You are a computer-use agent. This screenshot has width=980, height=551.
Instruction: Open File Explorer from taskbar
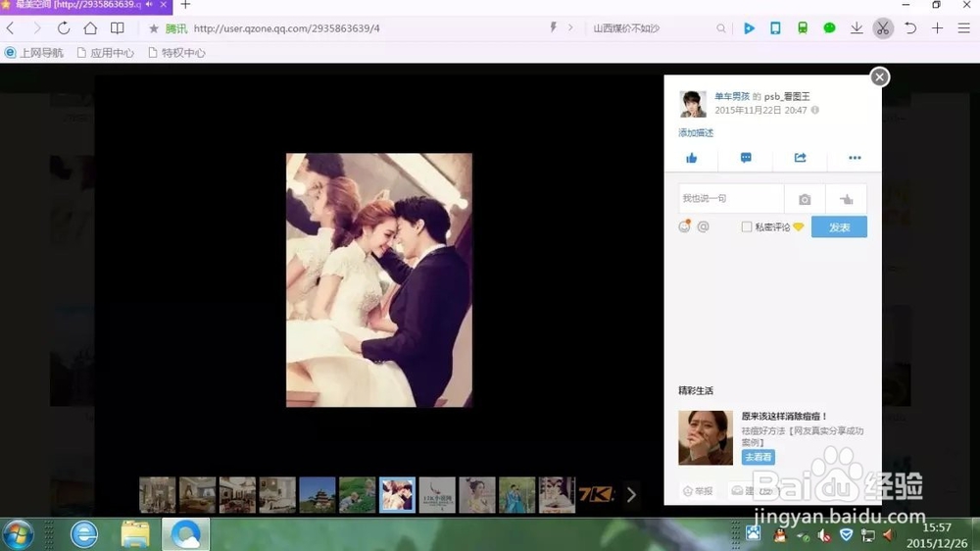(135, 534)
